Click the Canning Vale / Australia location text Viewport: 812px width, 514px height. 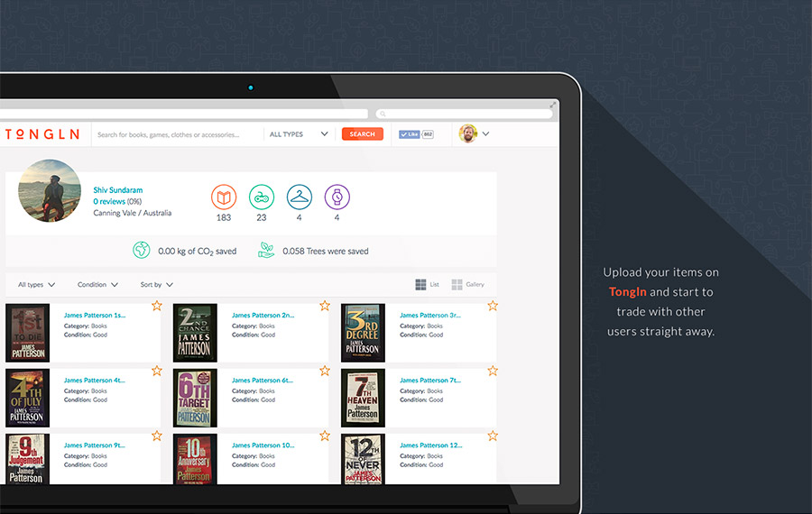132,213
